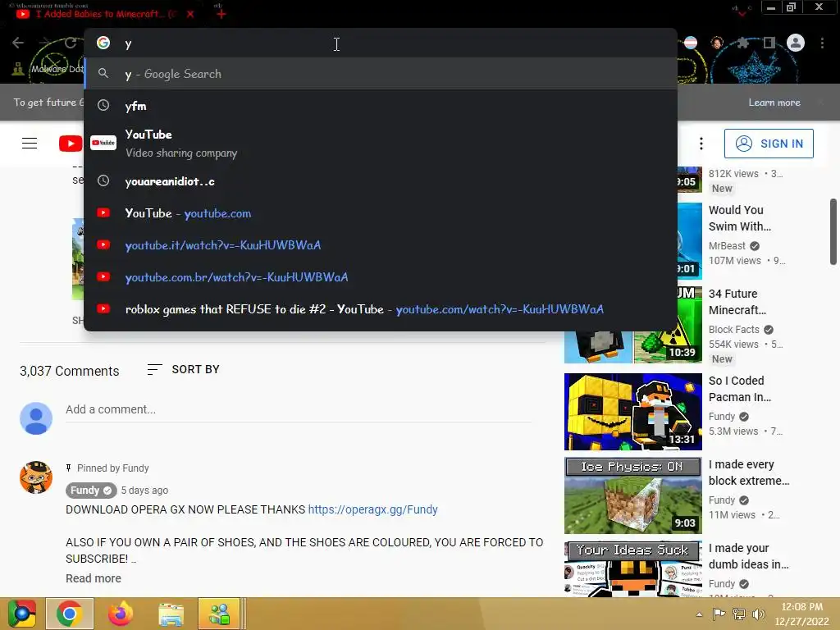Open 'I made your dumb ideas in...' title

748,556
